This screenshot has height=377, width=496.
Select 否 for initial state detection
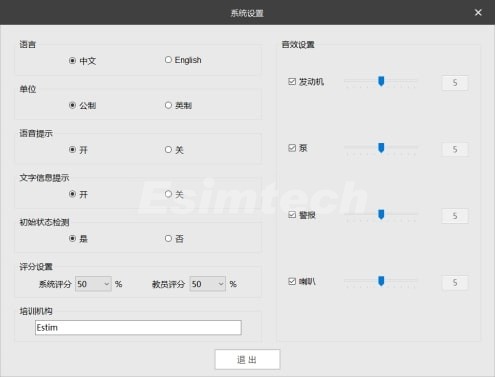(168, 238)
